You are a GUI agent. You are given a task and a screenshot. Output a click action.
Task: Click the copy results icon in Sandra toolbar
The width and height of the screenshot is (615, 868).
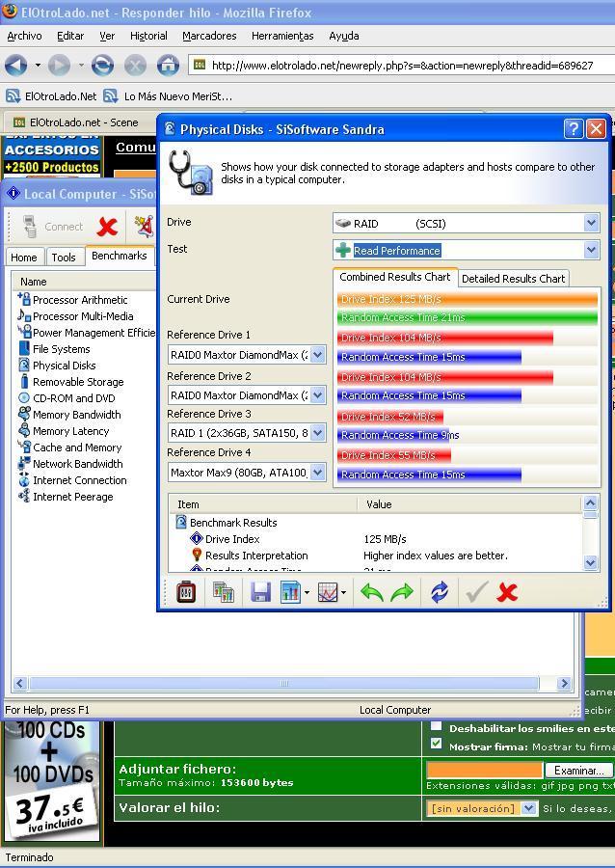223,592
